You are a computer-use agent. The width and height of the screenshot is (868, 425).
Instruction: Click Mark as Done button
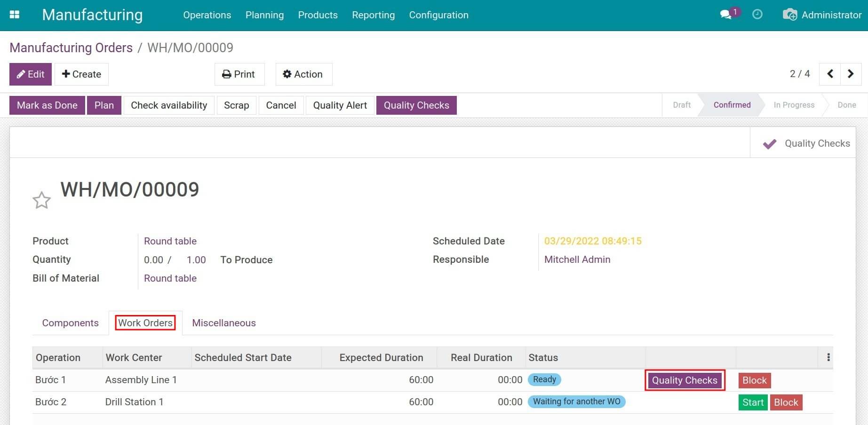point(47,105)
